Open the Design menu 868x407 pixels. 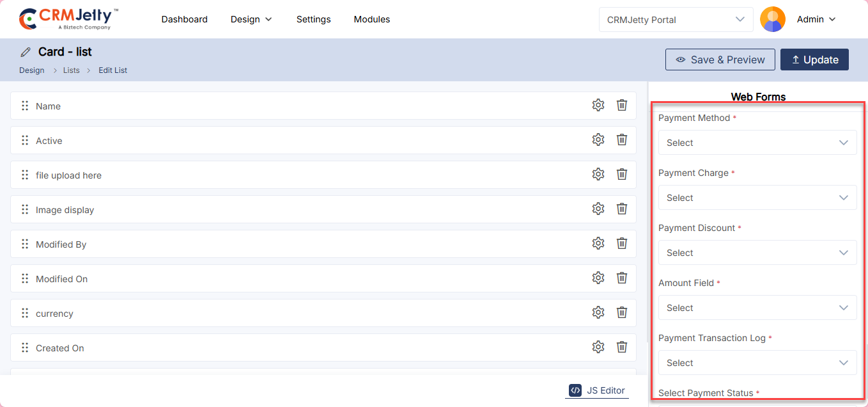(251, 19)
